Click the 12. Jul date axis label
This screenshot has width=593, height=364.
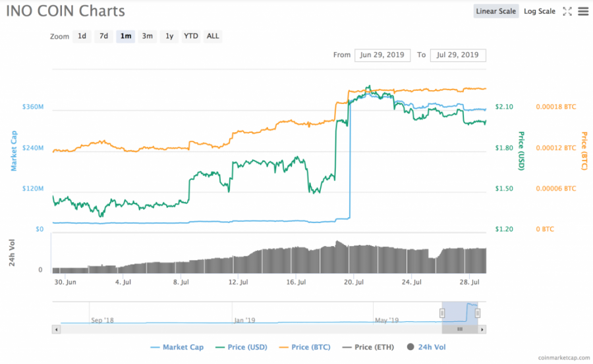239,282
